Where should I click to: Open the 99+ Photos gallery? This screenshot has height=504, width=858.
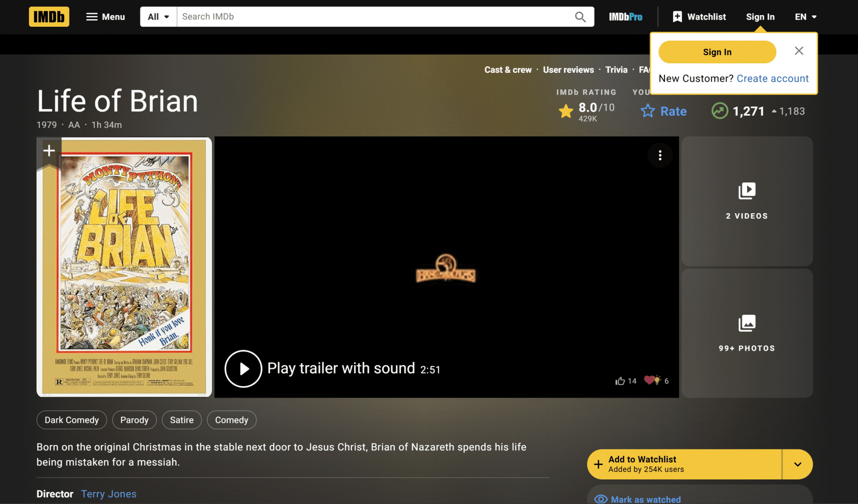tap(746, 333)
